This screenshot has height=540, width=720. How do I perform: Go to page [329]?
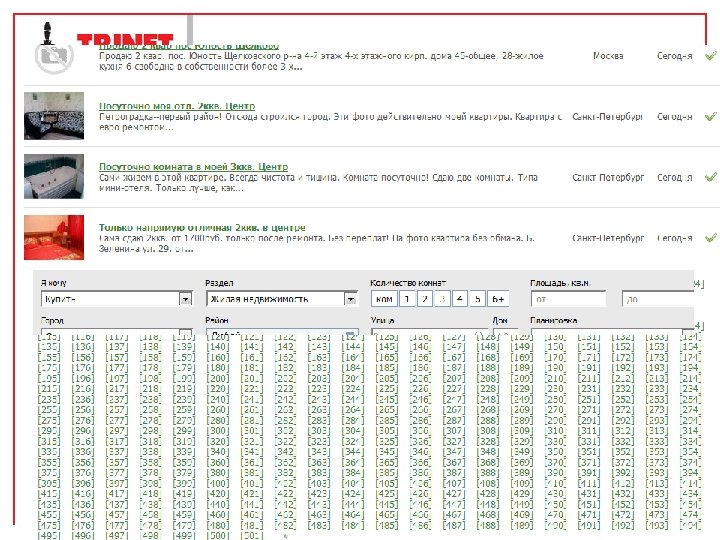[x=522, y=441]
